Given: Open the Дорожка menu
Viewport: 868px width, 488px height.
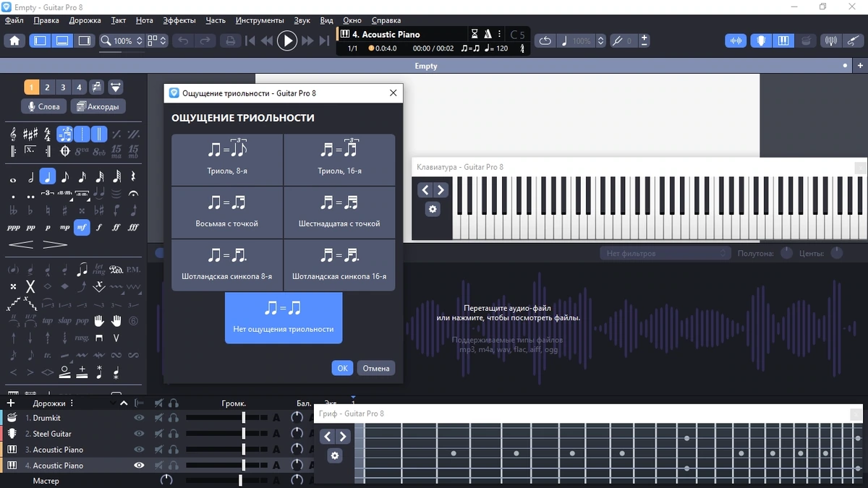Looking at the screenshot, I should 85,20.
